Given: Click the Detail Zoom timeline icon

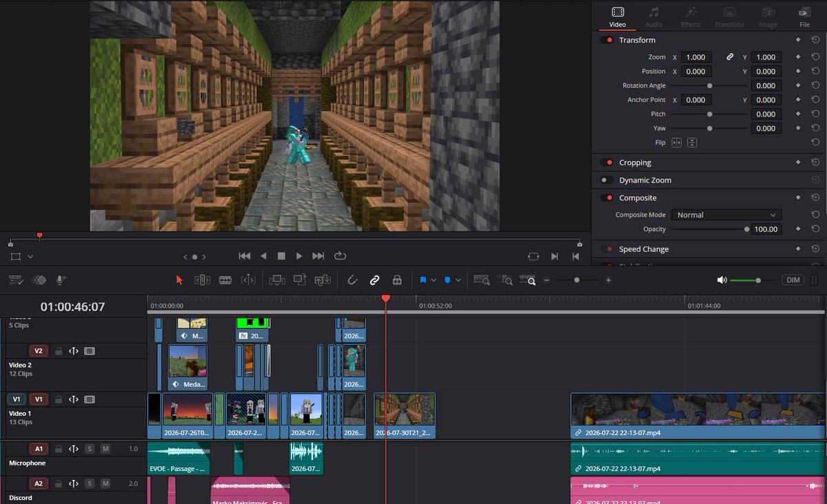Looking at the screenshot, I should click(x=504, y=280).
